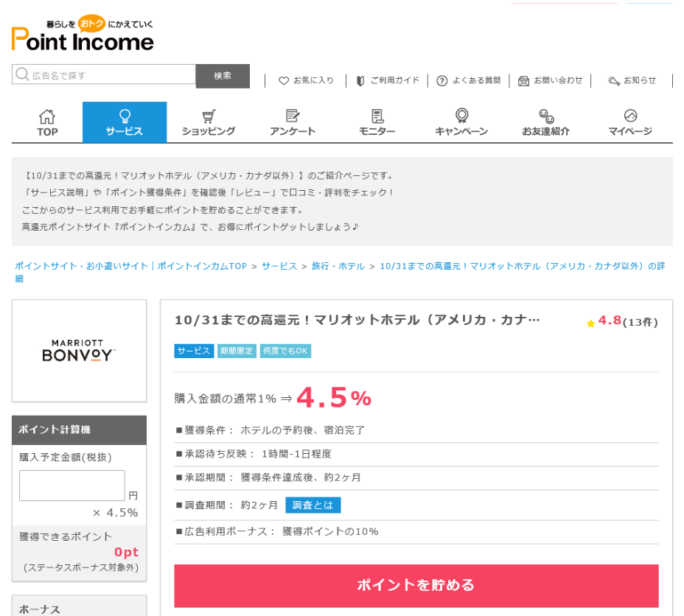
Task: Click the マリオットホテル detail breadcrumb link
Action: [522, 266]
